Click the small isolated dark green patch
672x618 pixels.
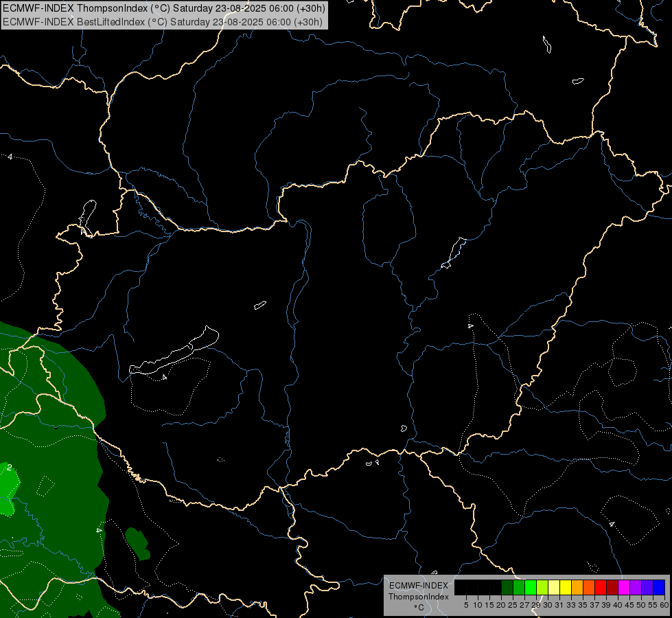pyautogui.click(x=137, y=544)
